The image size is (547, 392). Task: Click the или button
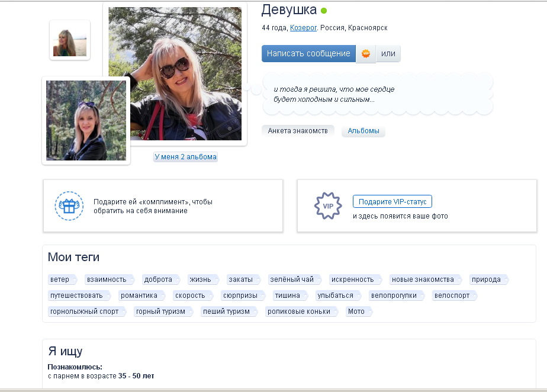click(388, 54)
